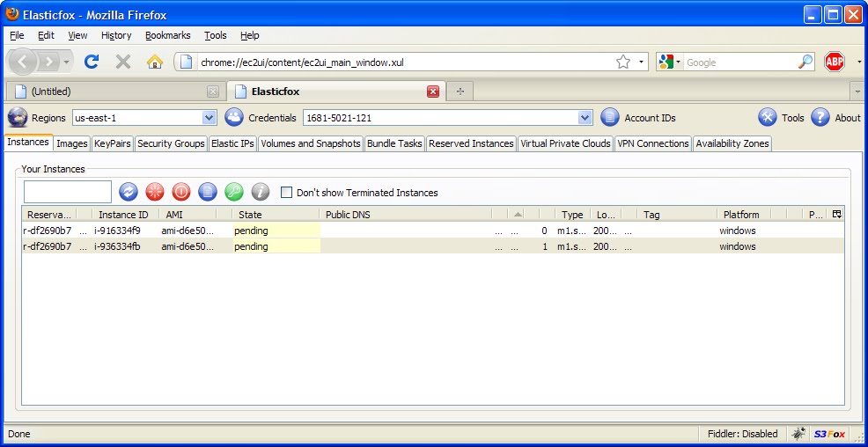Click the red asterisk terminate instance icon
This screenshot has width=868, height=447.
pyautogui.click(x=154, y=192)
